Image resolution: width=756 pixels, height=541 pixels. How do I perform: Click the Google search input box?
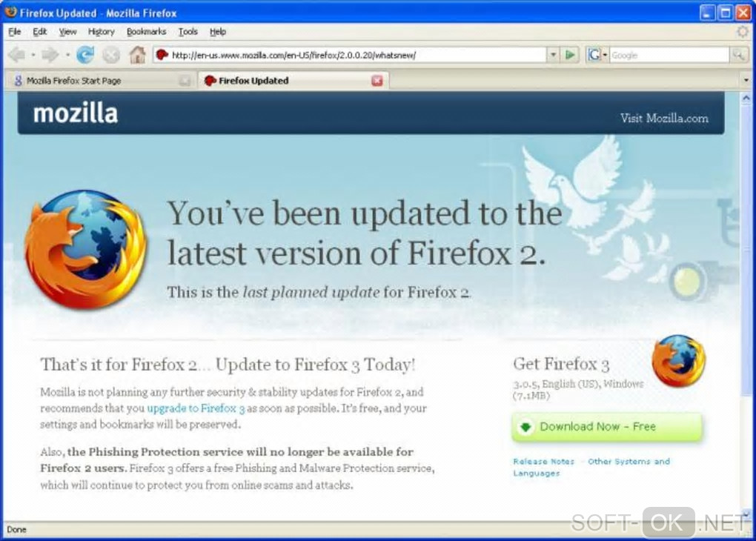tap(669, 55)
